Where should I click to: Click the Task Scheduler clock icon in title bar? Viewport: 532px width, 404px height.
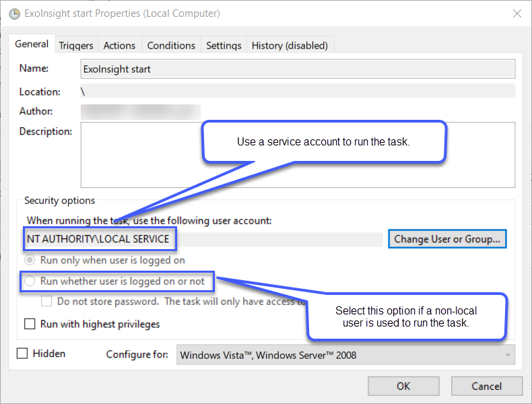tap(14, 14)
